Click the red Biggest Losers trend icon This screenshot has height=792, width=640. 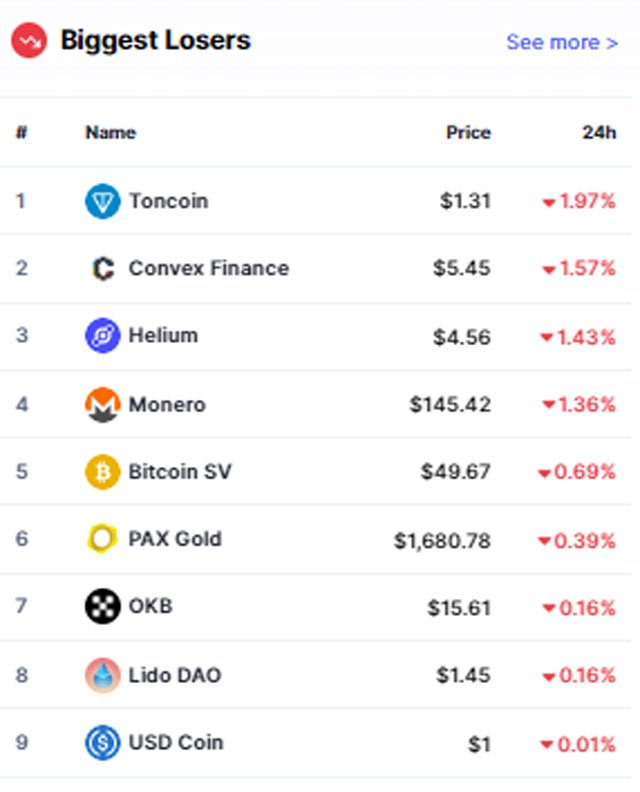pos(29,40)
